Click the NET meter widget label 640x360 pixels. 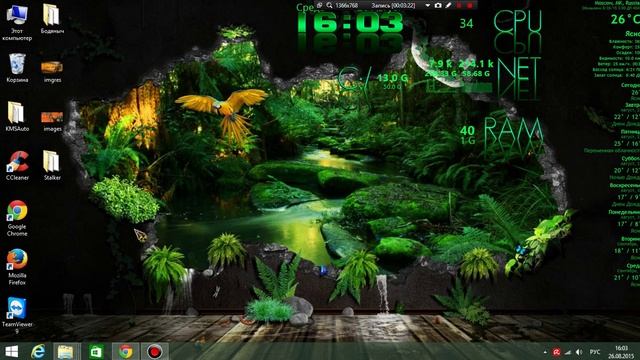tap(518, 69)
